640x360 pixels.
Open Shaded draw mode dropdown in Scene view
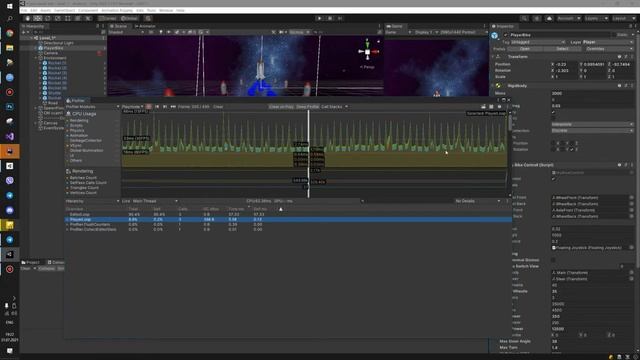pyautogui.click(x=126, y=32)
